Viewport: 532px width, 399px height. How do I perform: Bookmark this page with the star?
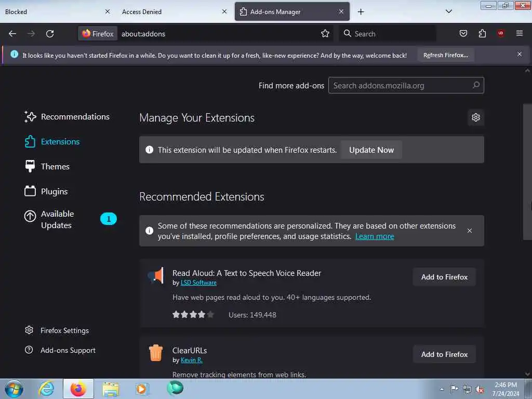click(x=325, y=34)
